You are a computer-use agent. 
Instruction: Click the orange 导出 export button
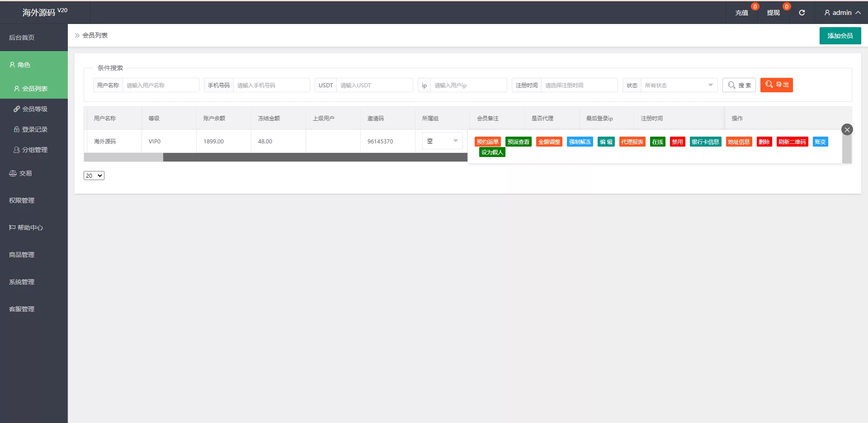(776, 85)
